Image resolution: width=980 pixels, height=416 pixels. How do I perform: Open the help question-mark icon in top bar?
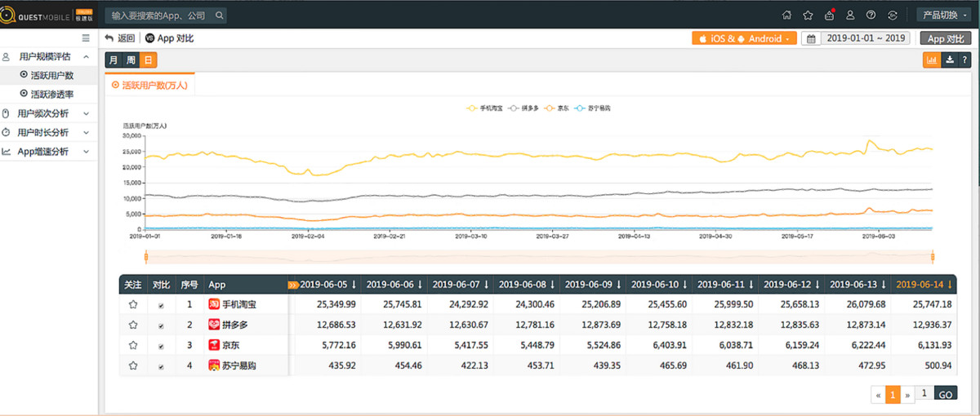point(871,15)
